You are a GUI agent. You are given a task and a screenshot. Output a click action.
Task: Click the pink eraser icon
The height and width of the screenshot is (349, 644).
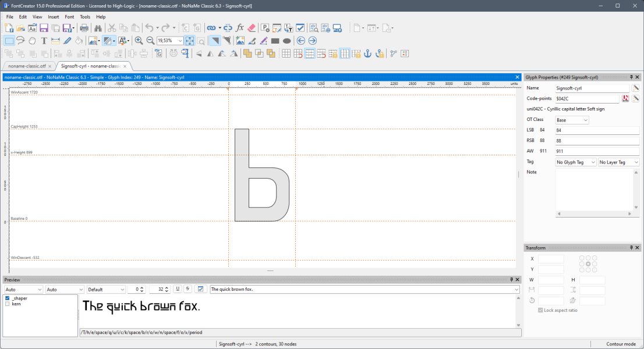tap(252, 28)
